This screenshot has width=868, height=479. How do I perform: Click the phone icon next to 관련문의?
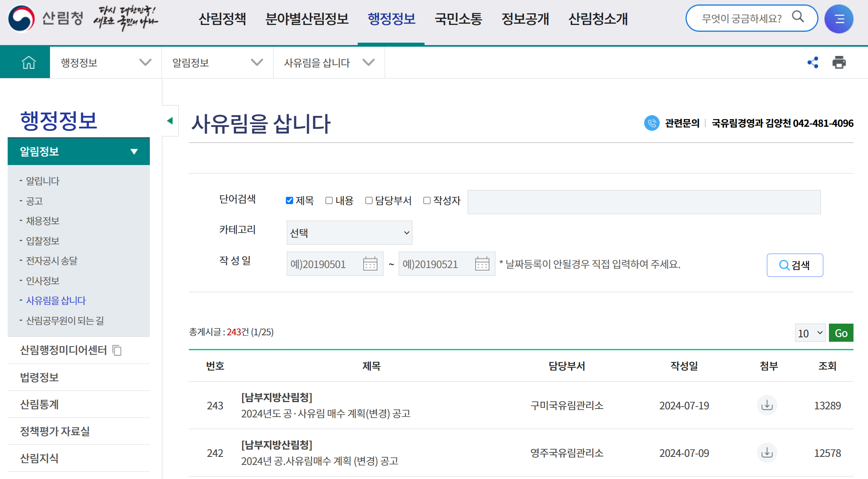coord(652,123)
